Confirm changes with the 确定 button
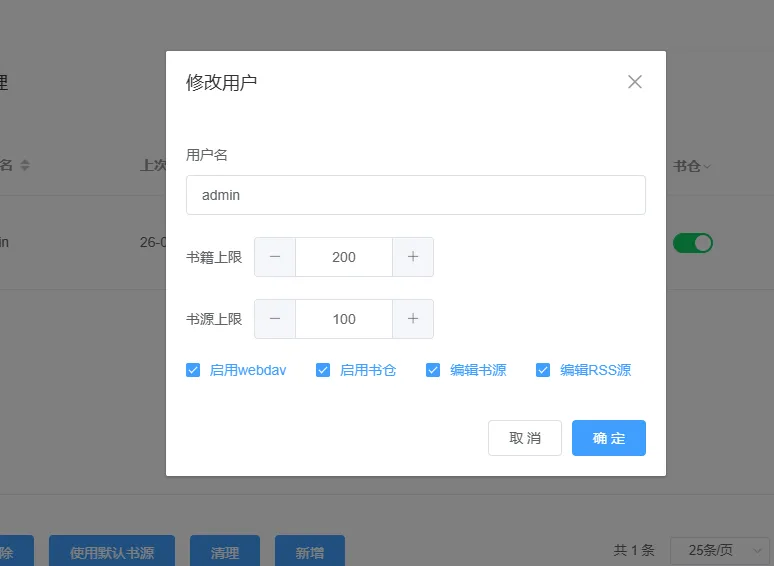The height and width of the screenshot is (566, 774). (609, 438)
